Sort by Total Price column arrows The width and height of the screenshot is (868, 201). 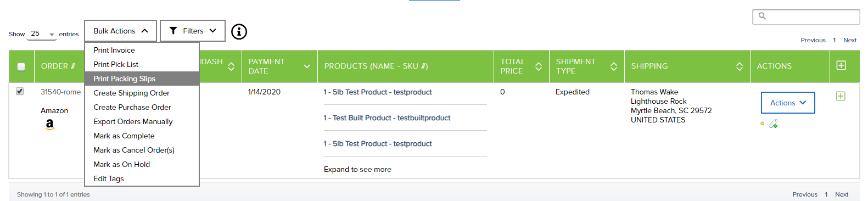539,66
